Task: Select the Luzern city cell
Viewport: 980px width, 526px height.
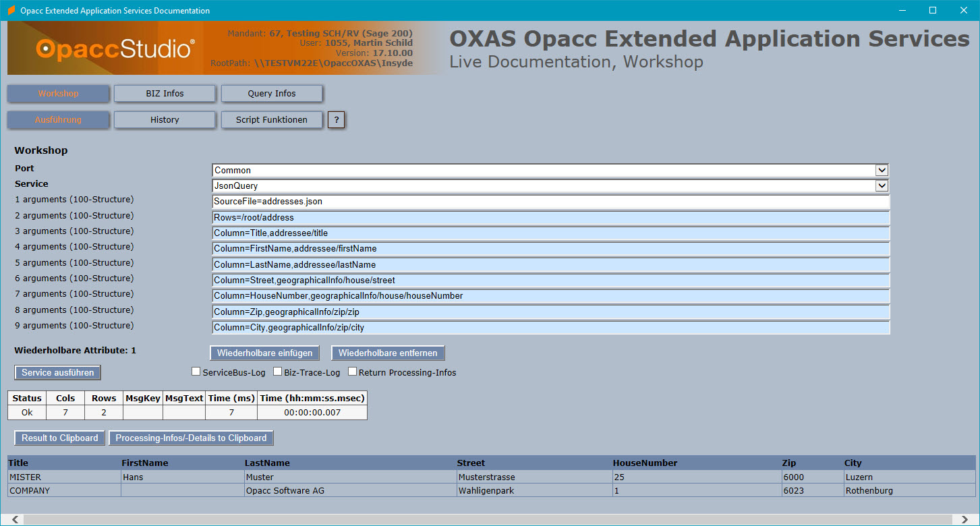Action: click(x=909, y=477)
